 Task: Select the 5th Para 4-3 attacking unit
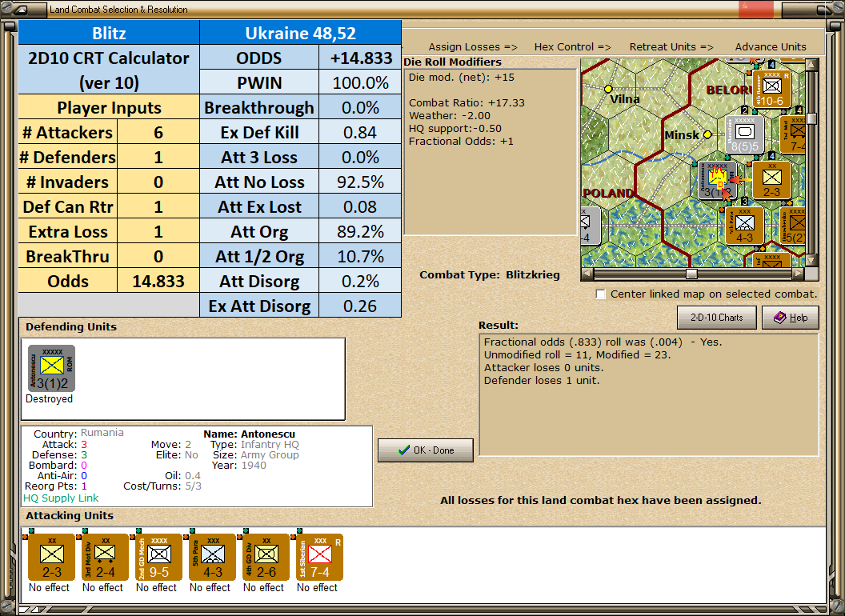pyautogui.click(x=212, y=557)
